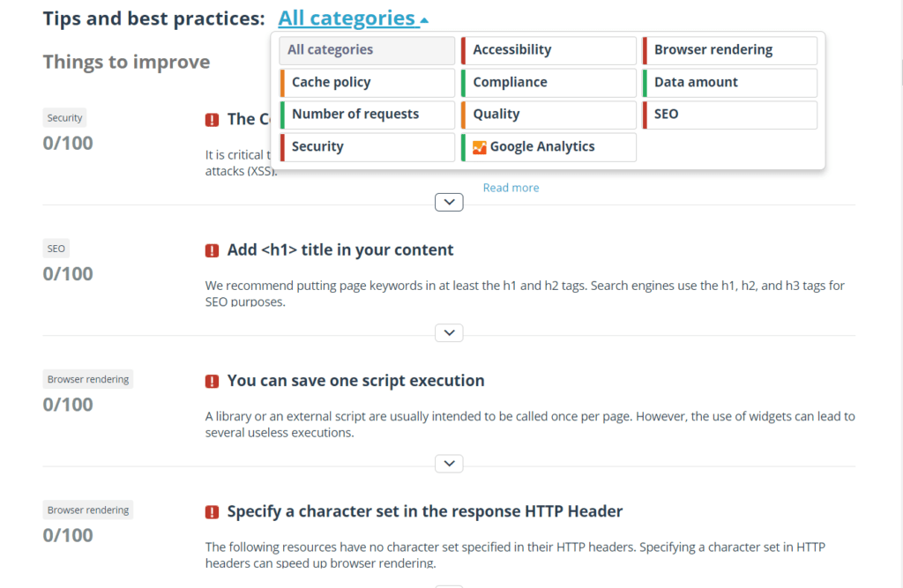
Task: Choose the Cache policy category
Action: (368, 82)
